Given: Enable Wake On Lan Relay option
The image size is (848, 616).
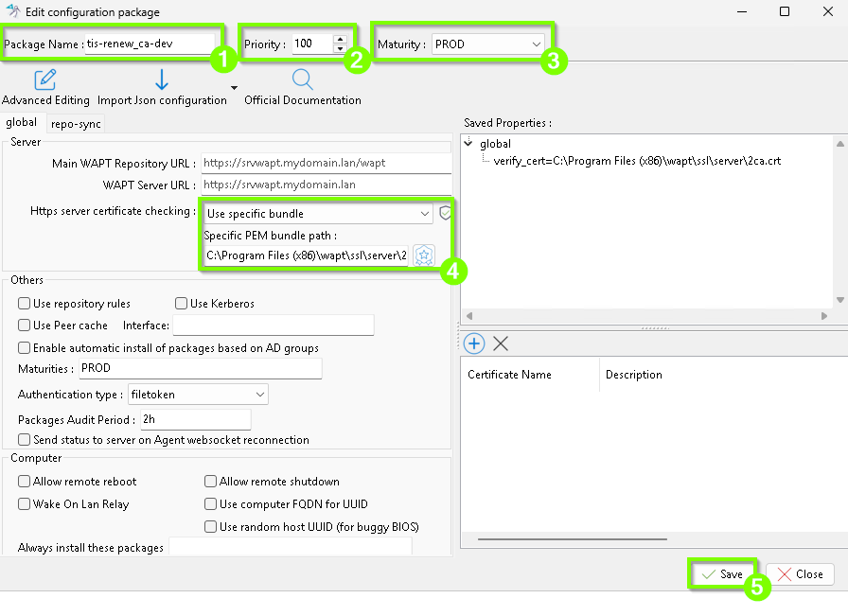Looking at the screenshot, I should coord(25,504).
